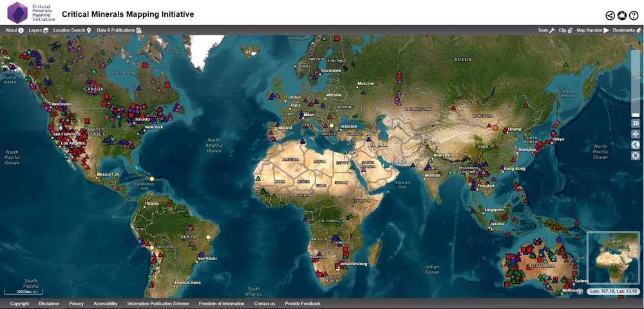Select red square marker above Finland
The image size is (644, 309).
[x=337, y=38]
